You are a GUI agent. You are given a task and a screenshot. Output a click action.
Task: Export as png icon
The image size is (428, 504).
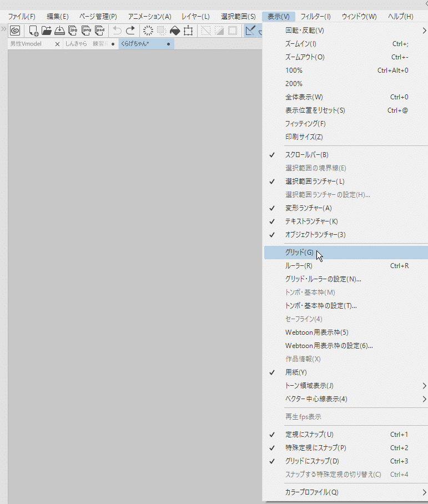[x=86, y=31]
